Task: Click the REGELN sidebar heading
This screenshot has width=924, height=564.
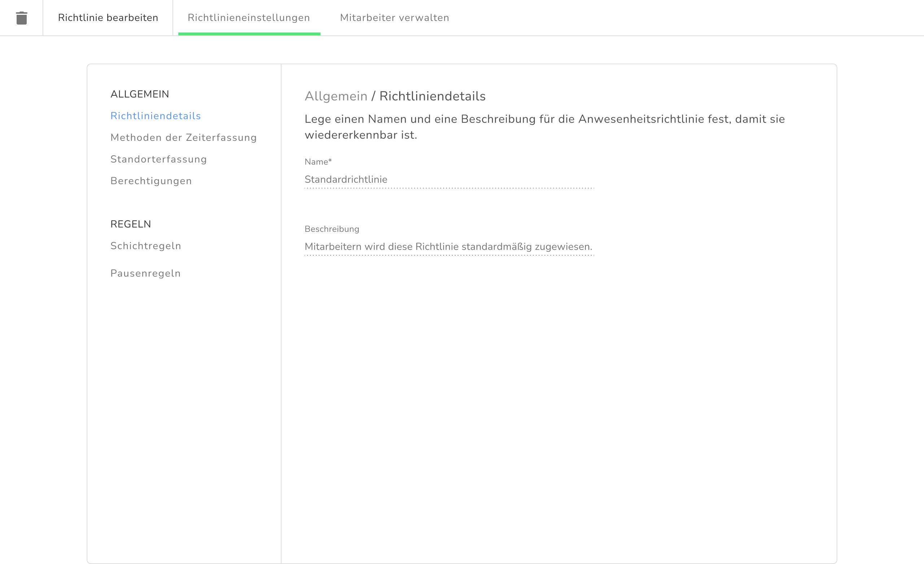Action: point(131,224)
